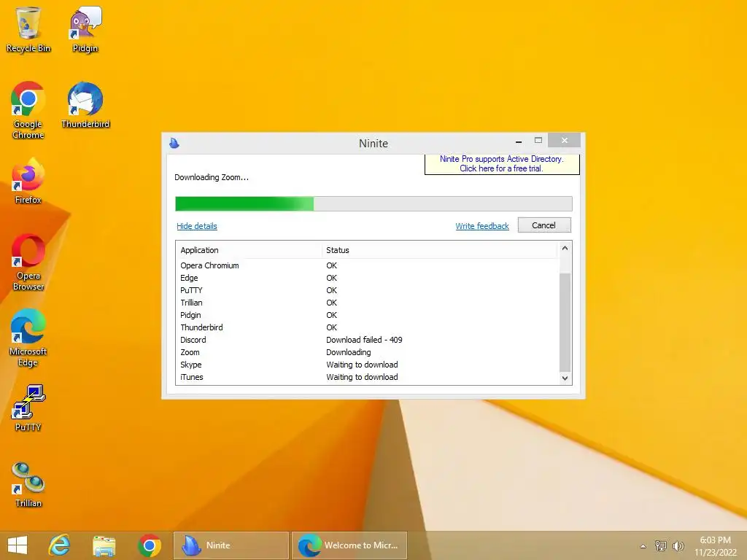
Task: Open the Ninite Pro free trial banner
Action: pyautogui.click(x=502, y=164)
